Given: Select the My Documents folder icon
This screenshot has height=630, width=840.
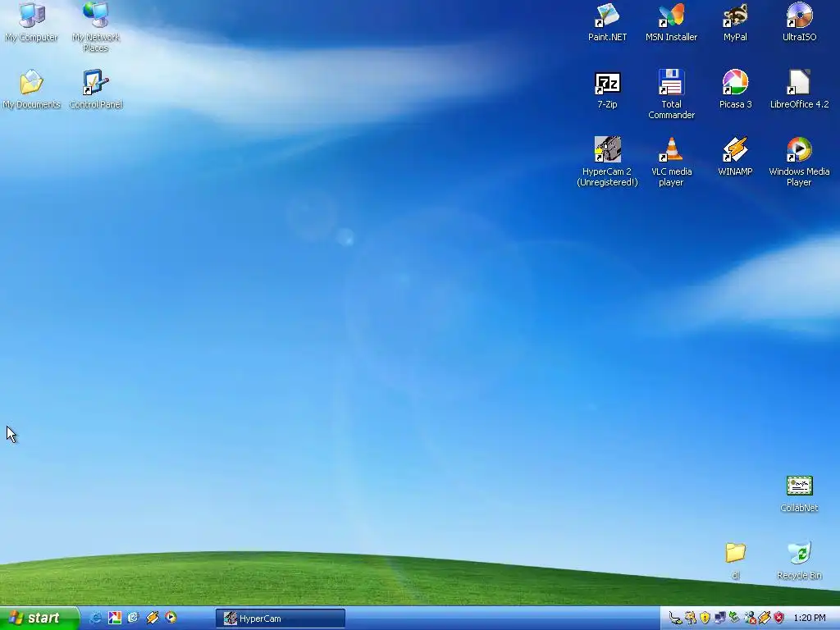Looking at the screenshot, I should (x=32, y=89).
